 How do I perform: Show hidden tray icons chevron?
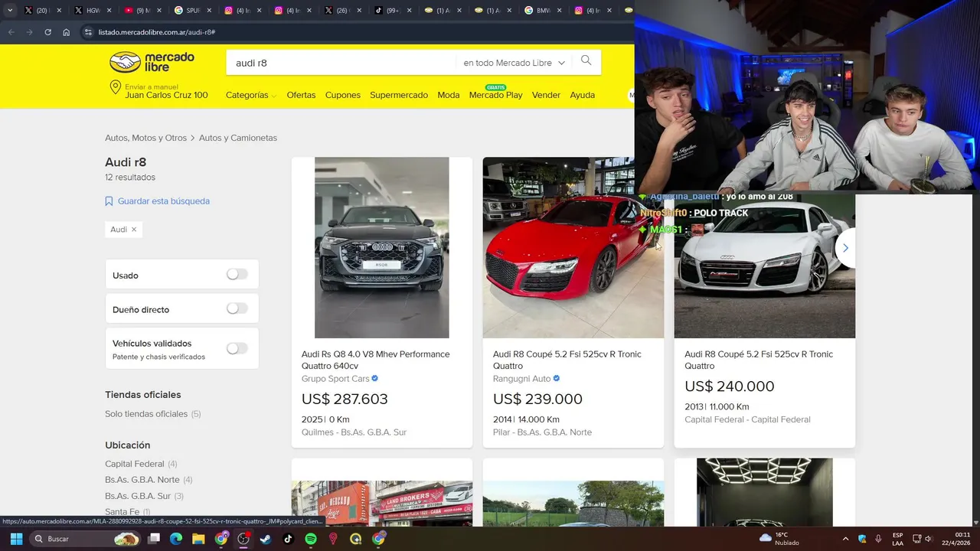click(845, 539)
